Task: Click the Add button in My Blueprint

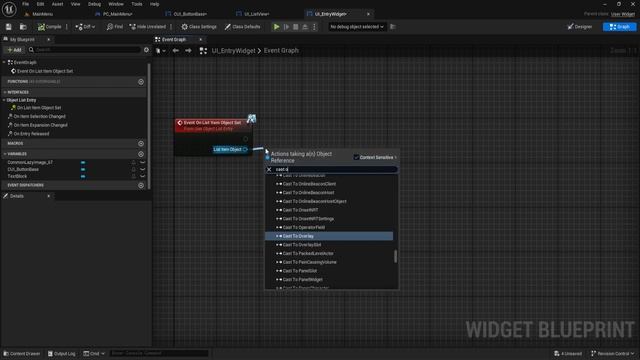Action: (14, 50)
